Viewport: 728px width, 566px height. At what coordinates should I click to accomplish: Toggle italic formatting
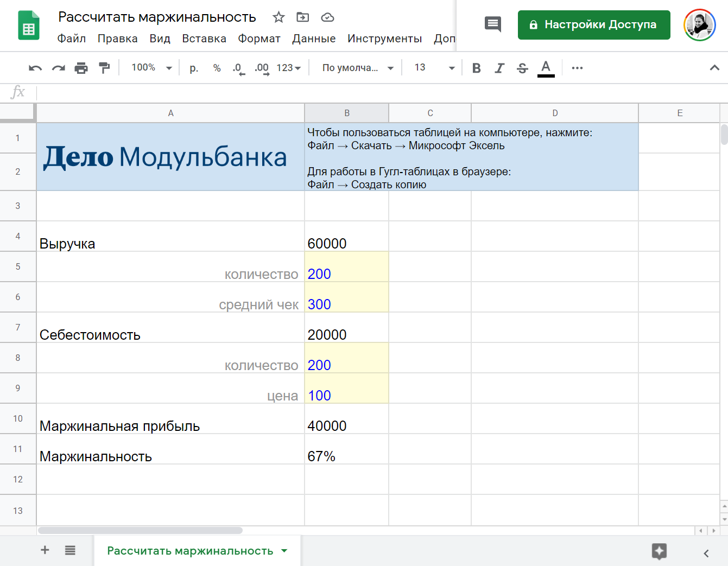499,68
